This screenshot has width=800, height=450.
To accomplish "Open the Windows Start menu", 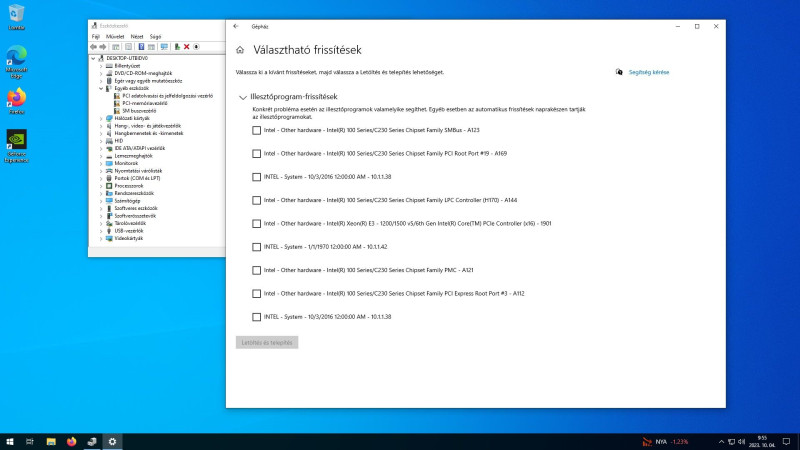I will coord(9,442).
